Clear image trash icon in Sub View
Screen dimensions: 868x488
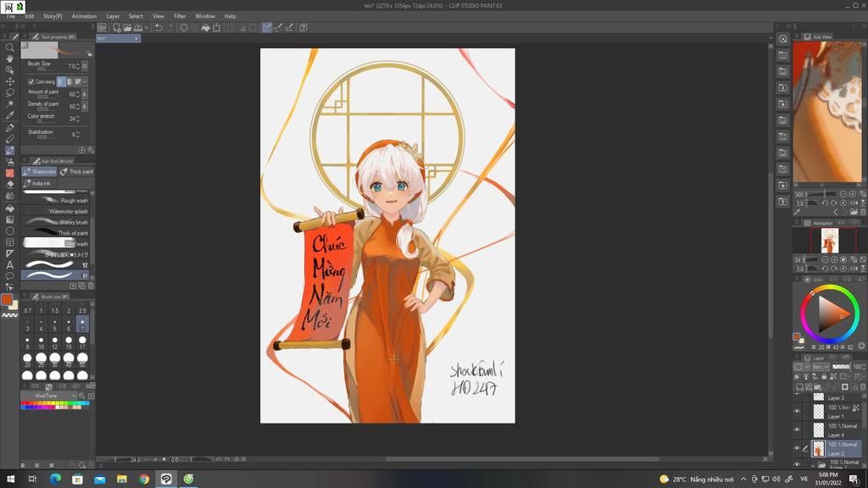[x=863, y=212]
